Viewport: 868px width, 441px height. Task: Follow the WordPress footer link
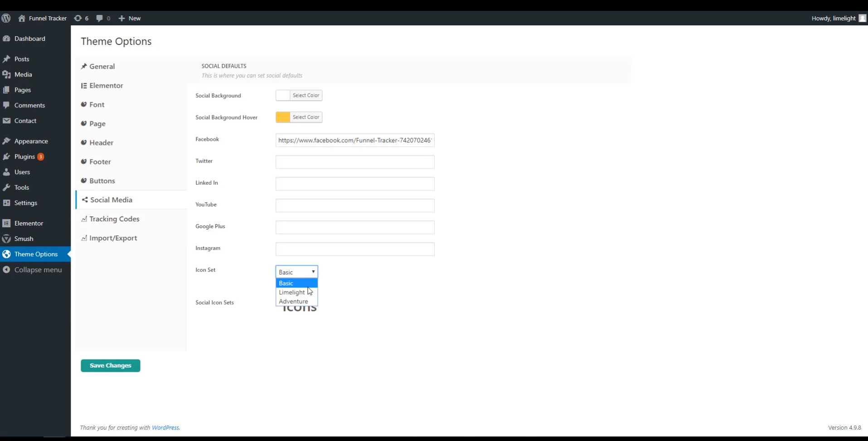(165, 428)
